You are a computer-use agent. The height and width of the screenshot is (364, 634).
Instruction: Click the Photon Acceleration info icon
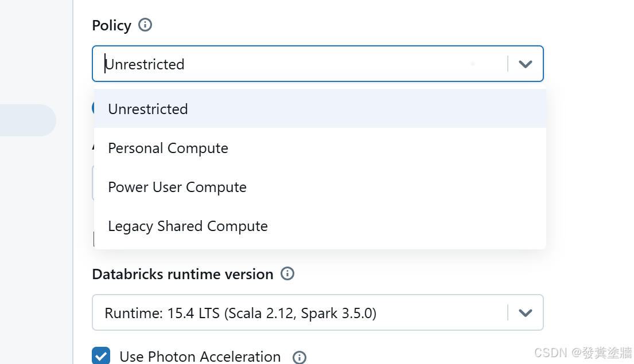[299, 357]
